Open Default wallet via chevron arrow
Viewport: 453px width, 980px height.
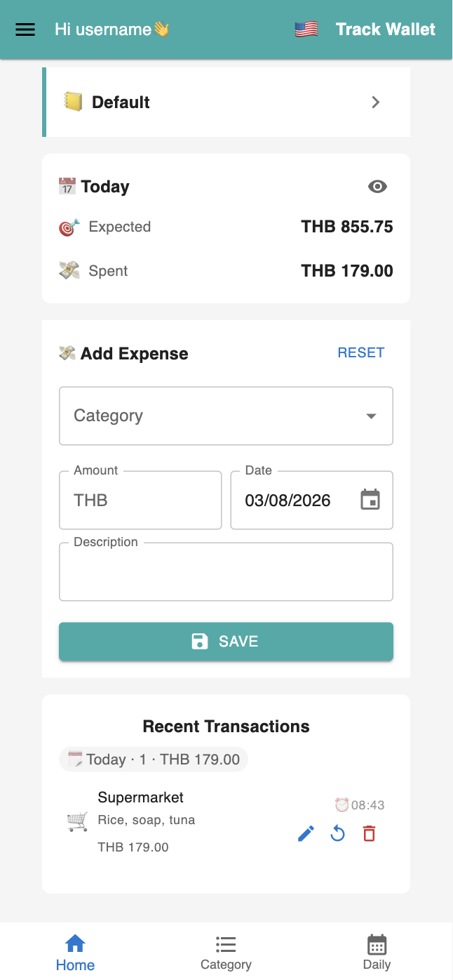pyautogui.click(x=376, y=102)
